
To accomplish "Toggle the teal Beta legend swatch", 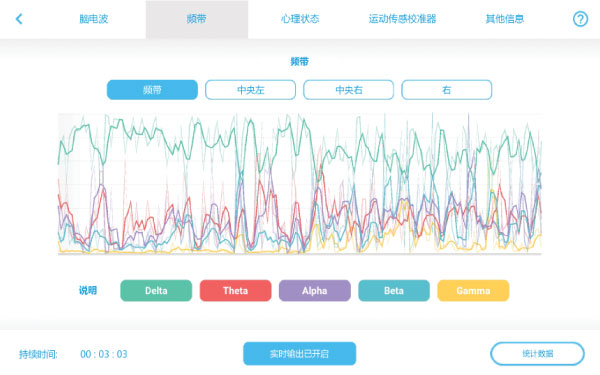I will tap(394, 290).
